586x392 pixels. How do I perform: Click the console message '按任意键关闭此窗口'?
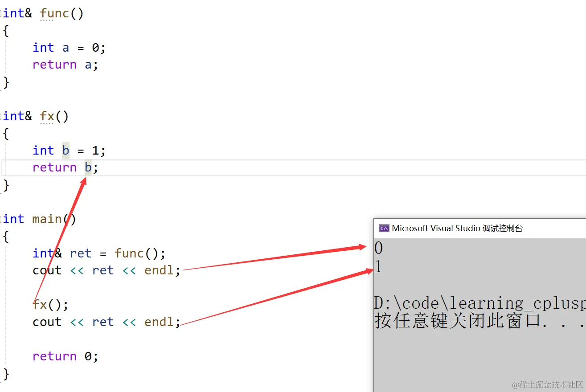458,321
